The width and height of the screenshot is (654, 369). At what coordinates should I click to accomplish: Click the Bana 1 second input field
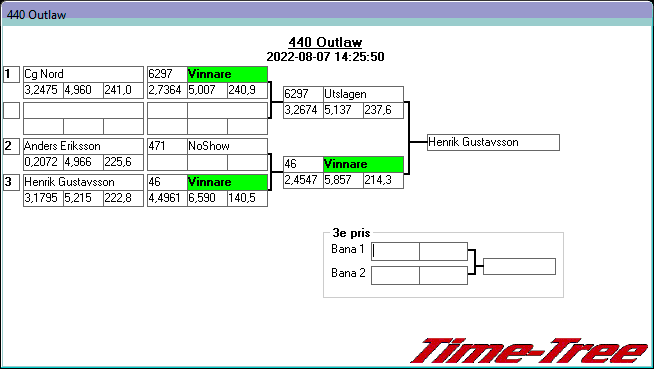pos(443,251)
